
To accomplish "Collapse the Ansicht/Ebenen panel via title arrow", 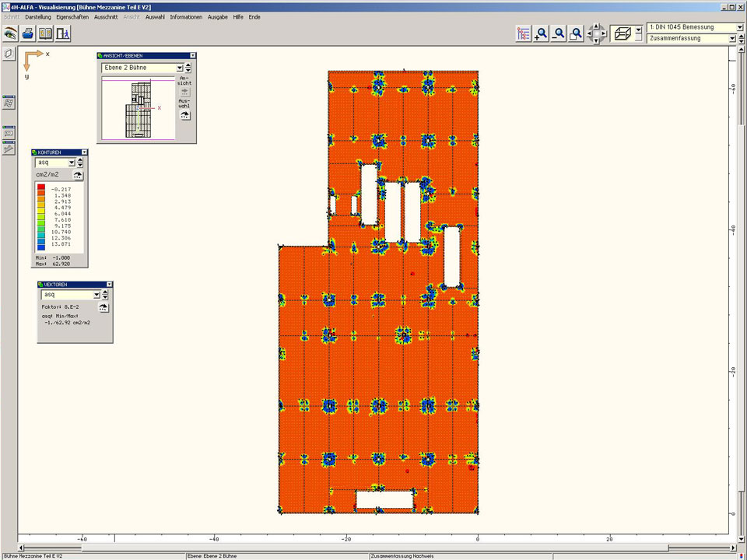I will pos(191,56).
